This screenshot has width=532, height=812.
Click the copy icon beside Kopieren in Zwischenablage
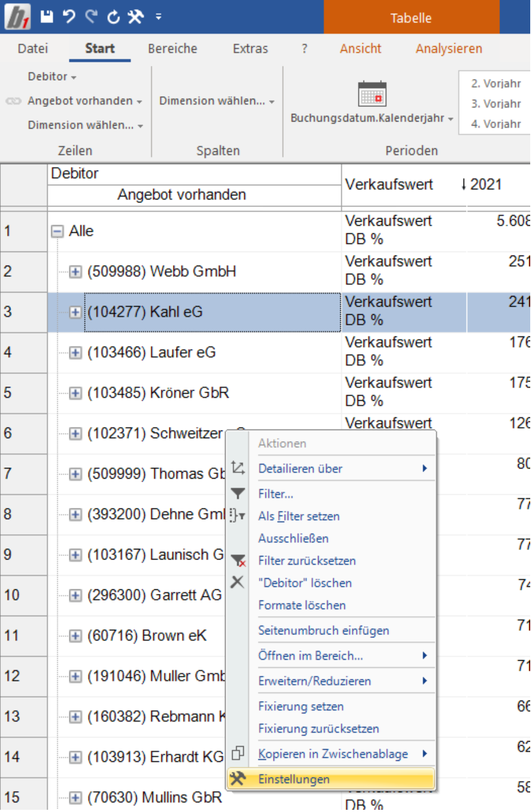[238, 753]
